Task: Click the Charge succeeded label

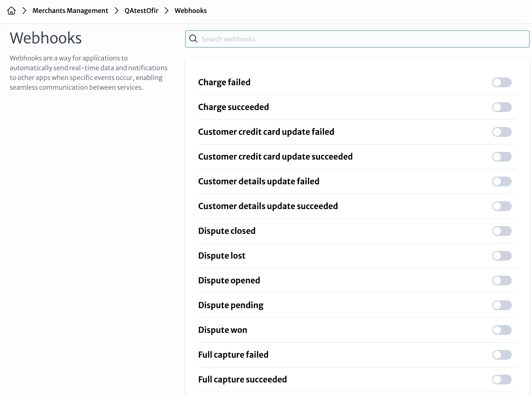Action: click(x=234, y=107)
